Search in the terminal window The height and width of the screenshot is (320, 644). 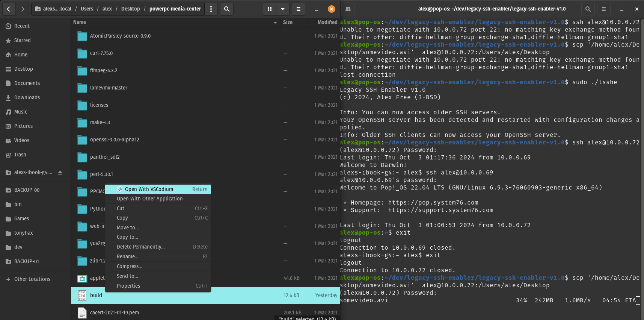pos(588,9)
